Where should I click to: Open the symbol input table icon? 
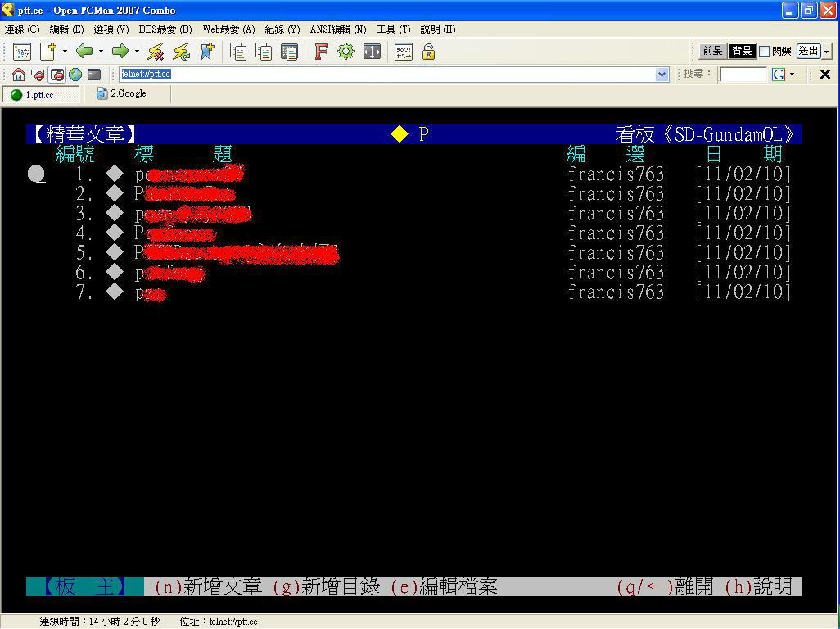[404, 52]
